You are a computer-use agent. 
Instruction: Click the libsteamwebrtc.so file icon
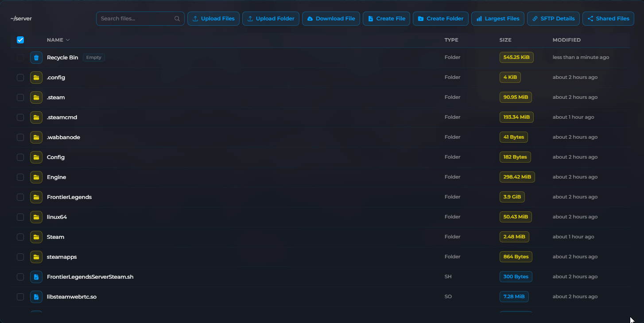[36, 297]
